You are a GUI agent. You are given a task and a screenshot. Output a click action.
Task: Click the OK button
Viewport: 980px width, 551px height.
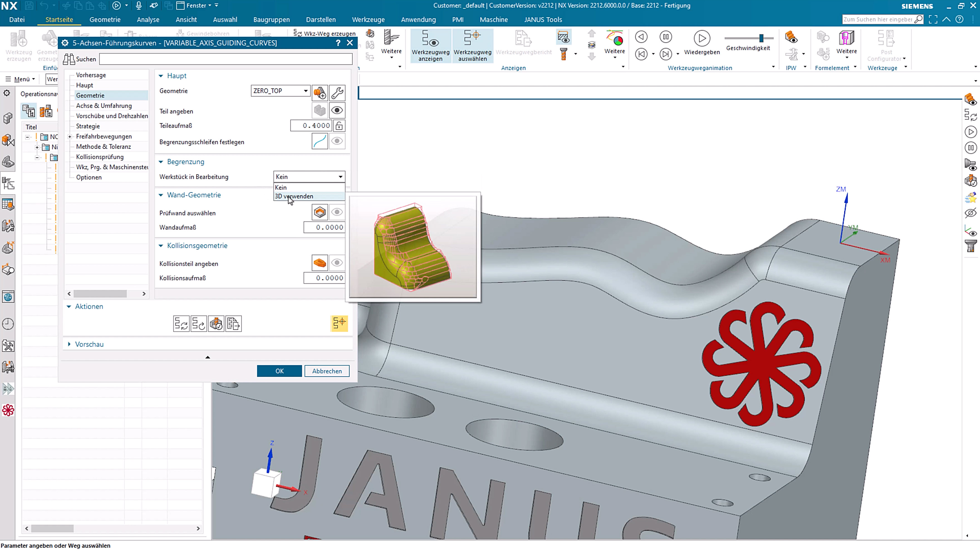[x=279, y=371]
